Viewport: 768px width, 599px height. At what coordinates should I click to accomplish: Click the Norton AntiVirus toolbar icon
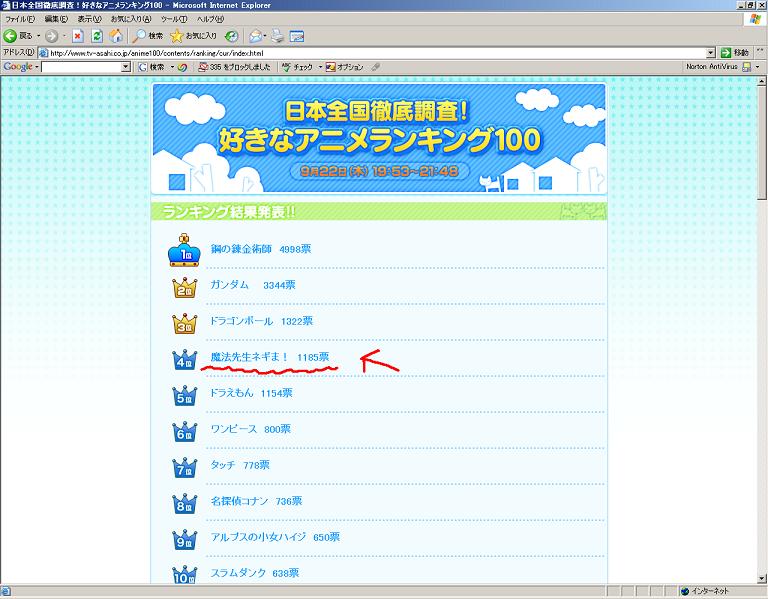[746, 67]
